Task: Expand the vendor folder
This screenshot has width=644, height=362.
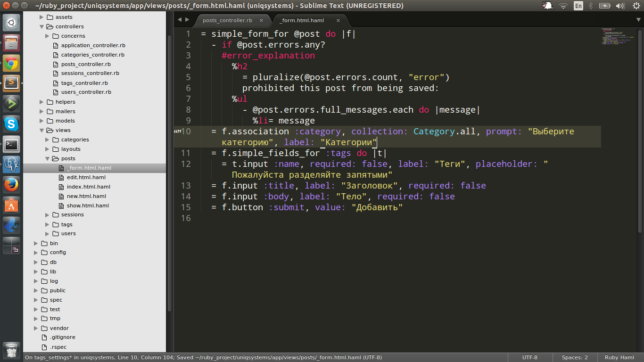Action: point(36,328)
